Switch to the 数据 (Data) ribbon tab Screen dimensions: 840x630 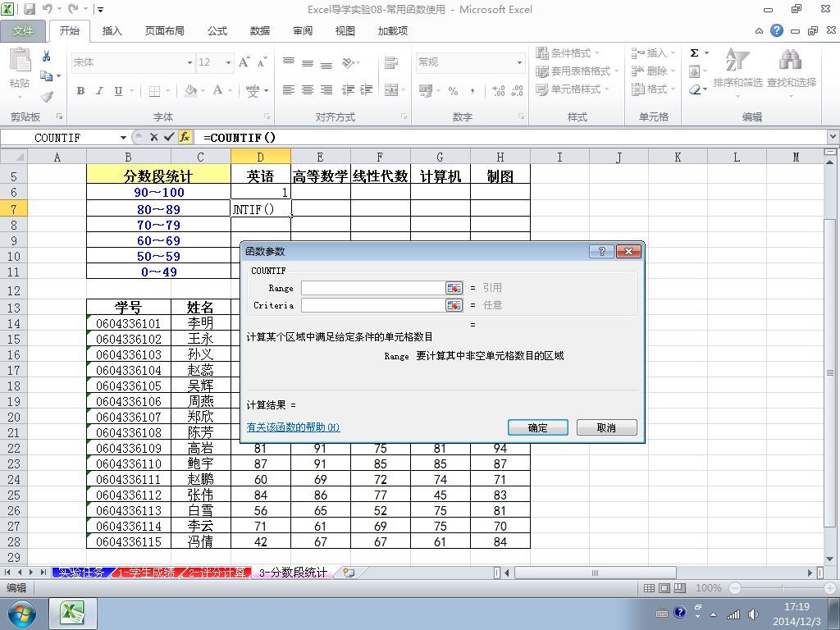(260, 31)
